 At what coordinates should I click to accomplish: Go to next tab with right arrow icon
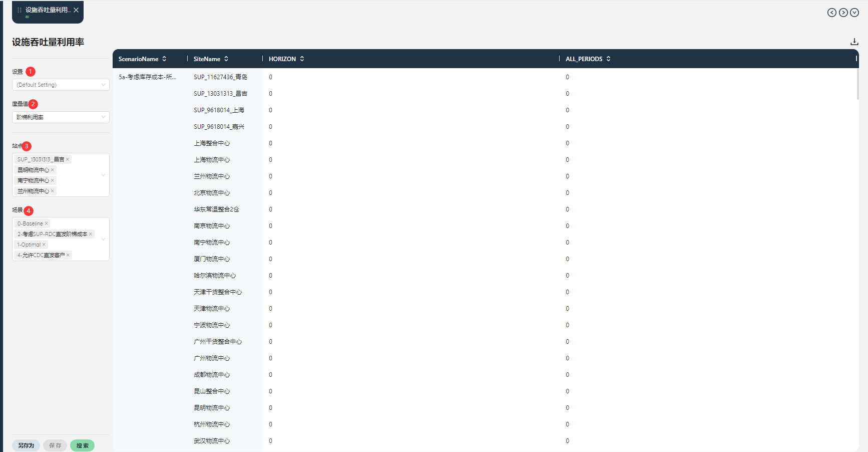click(x=843, y=13)
